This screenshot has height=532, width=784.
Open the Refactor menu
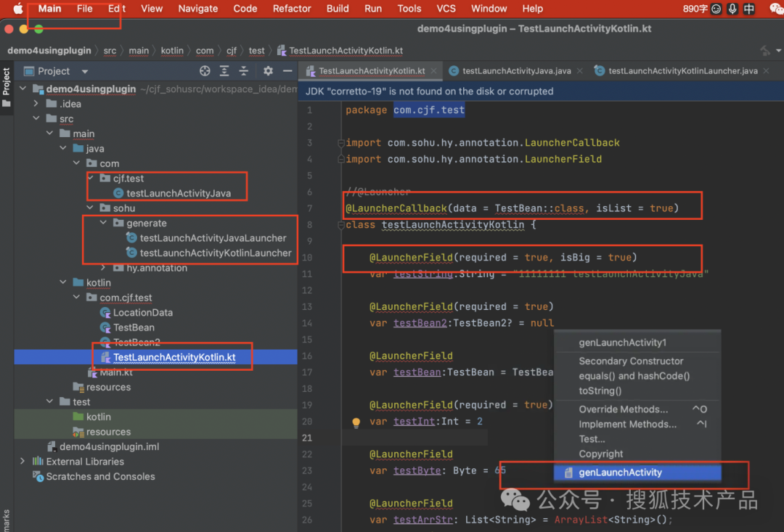292,9
